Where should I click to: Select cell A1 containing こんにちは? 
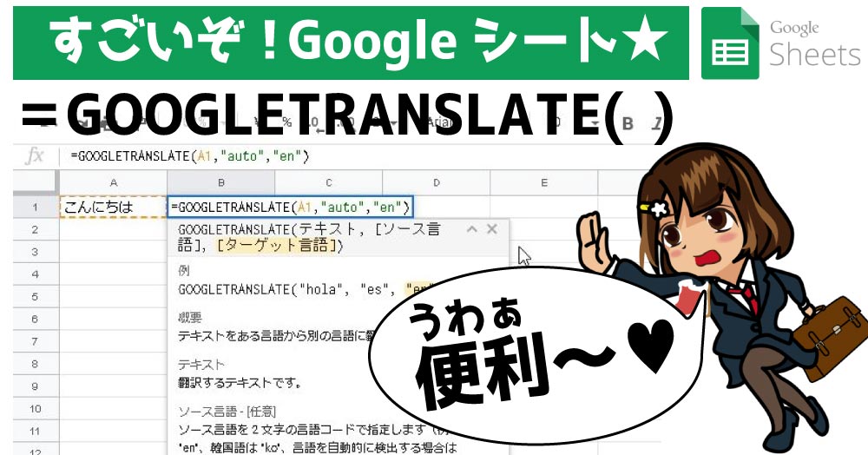[114, 207]
